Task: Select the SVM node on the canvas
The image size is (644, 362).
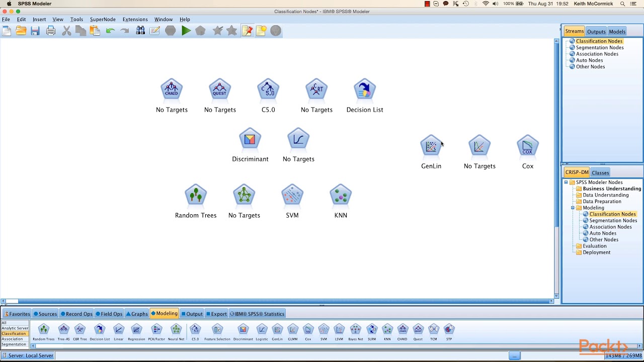Action: (292, 195)
